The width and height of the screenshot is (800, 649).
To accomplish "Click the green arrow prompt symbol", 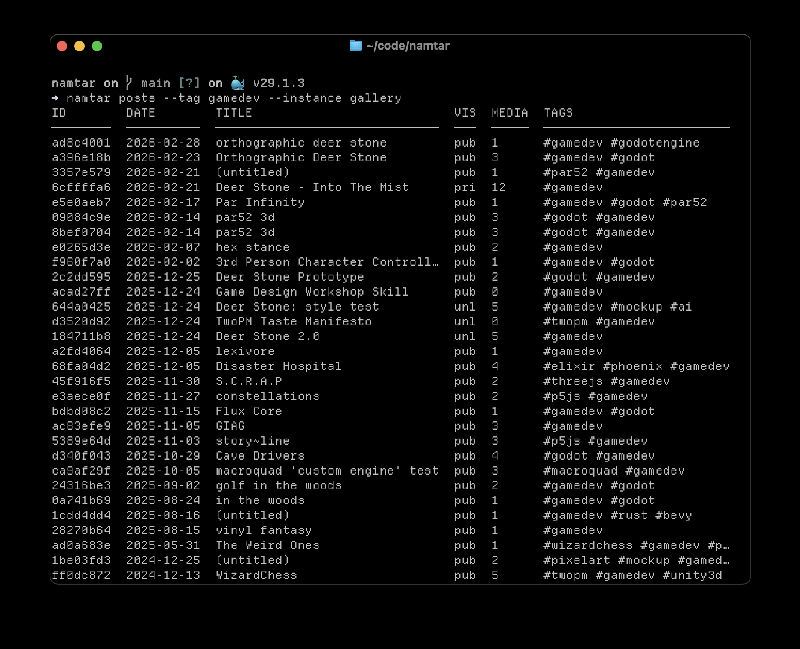I will coord(55,98).
